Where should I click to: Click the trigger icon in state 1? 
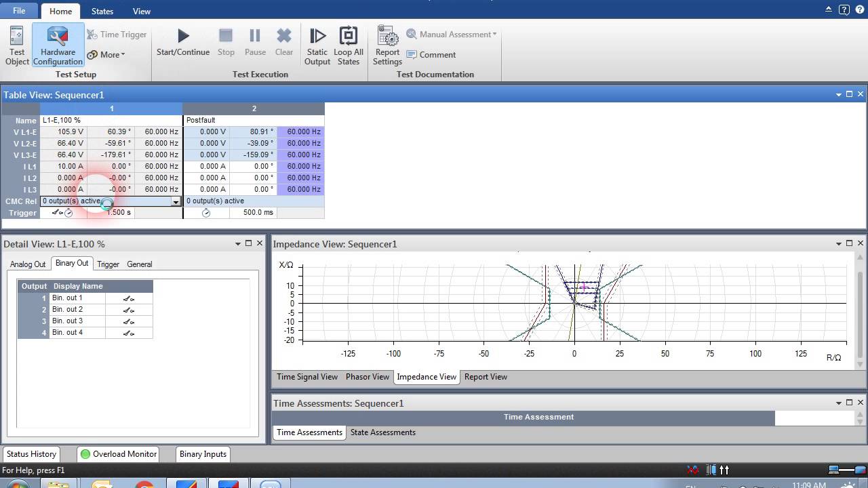(x=63, y=213)
